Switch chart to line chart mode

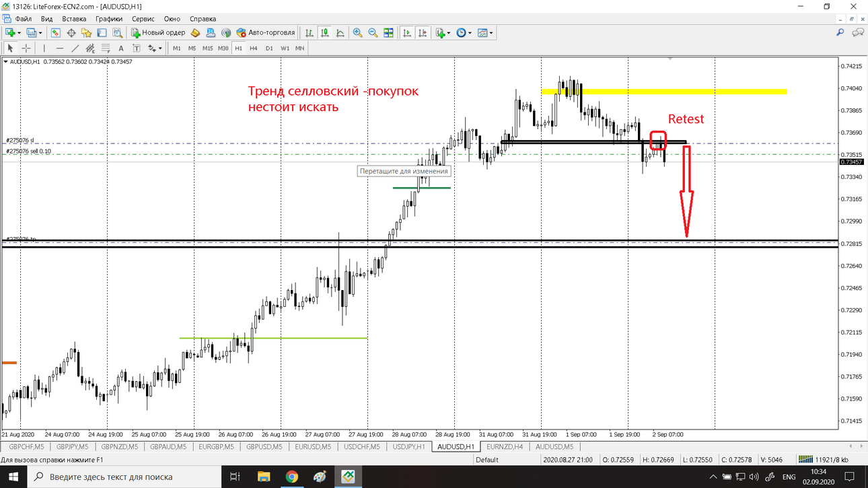tap(340, 32)
